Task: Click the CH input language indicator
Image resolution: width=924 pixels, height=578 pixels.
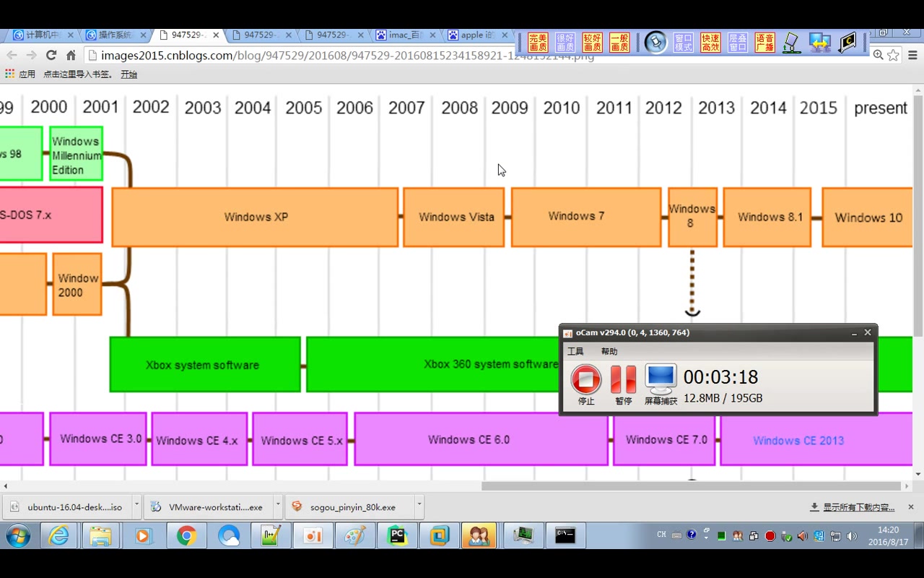Action: [661, 535]
